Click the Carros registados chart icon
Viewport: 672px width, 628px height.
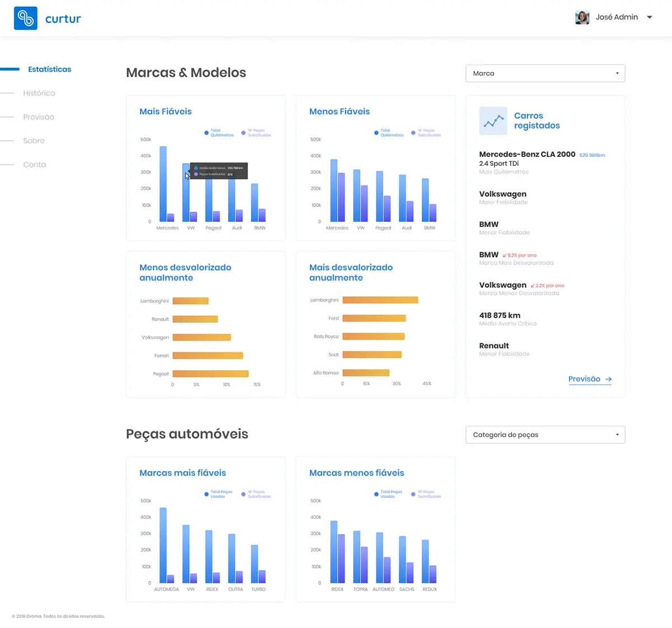pyautogui.click(x=493, y=121)
